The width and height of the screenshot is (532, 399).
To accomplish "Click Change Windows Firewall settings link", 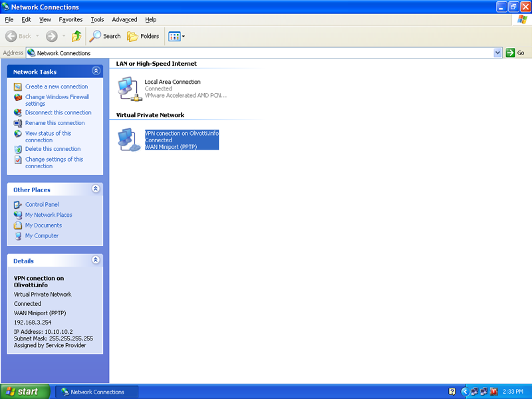I will [x=57, y=100].
